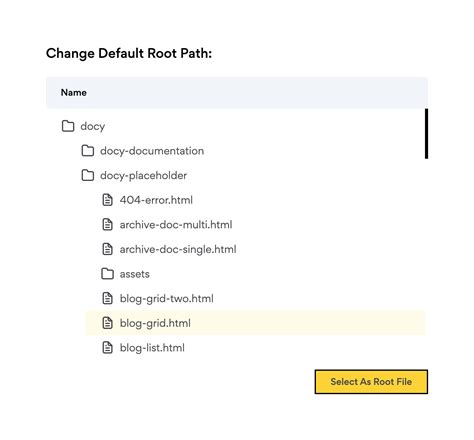Screen dimensions: 474x440
Task: Click the 404-error.html file icon
Action: click(x=107, y=200)
